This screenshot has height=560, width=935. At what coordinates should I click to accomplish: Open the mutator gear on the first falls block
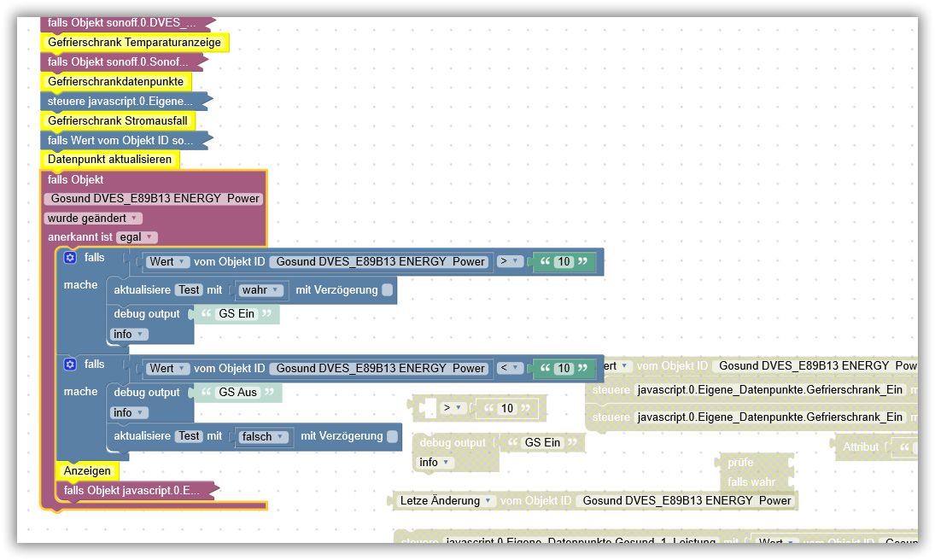(69, 257)
